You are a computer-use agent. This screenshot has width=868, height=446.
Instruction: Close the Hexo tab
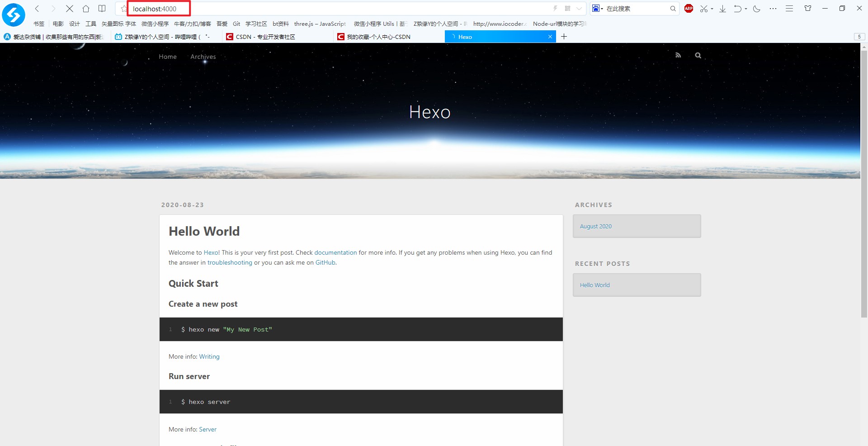click(550, 37)
